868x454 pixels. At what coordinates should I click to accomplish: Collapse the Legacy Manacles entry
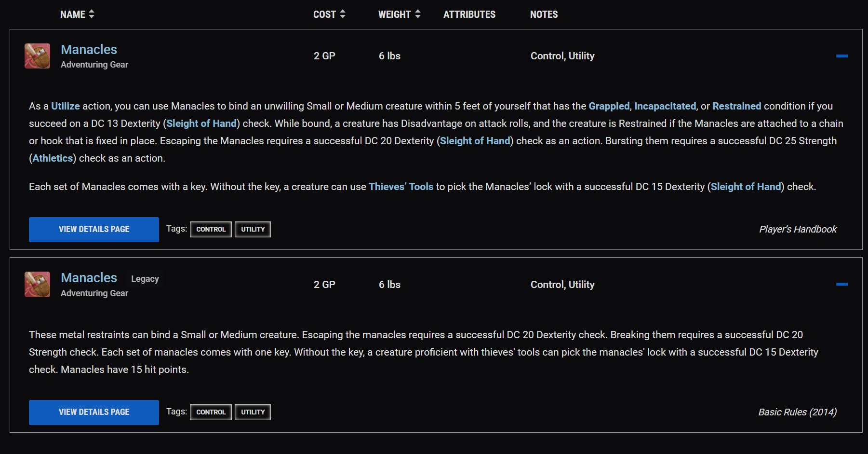coord(841,285)
